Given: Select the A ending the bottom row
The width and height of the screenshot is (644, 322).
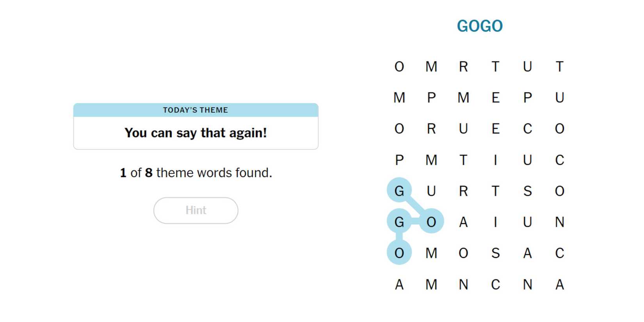Looking at the screenshot, I should [559, 284].
